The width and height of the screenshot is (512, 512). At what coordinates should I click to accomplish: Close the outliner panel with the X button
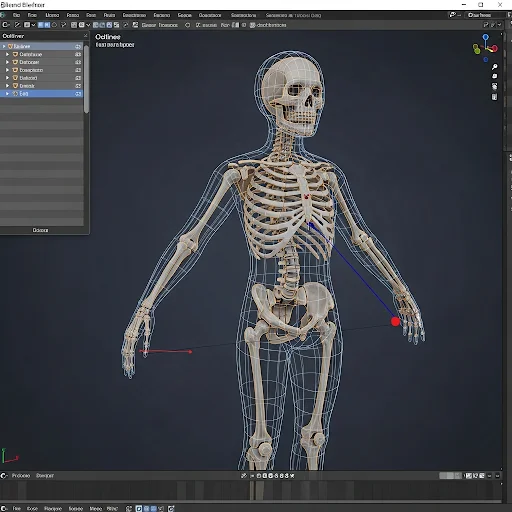pos(86,36)
